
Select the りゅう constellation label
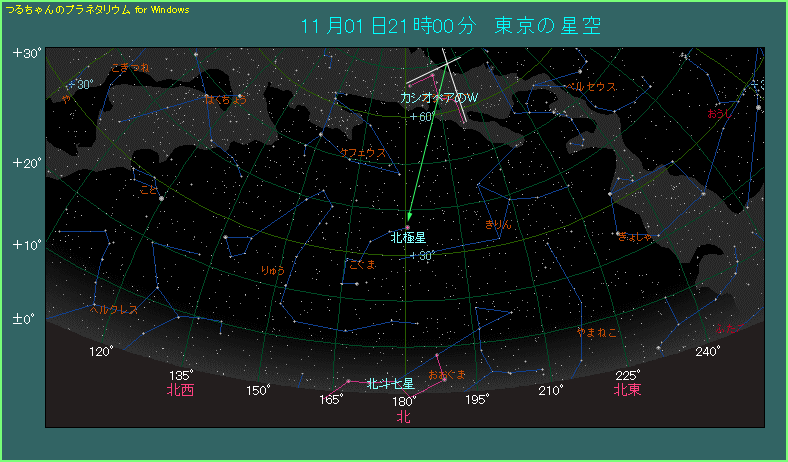point(273,270)
